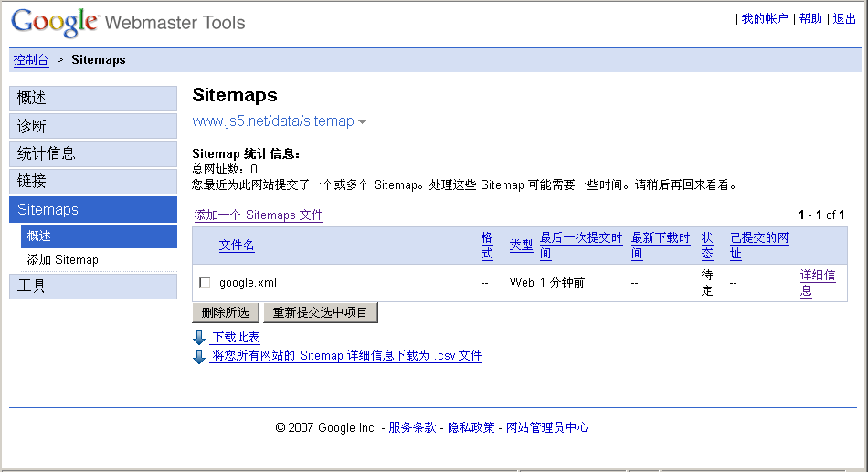Go to 控制台 breadcrumb link
The width and height of the screenshot is (868, 472).
click(x=31, y=59)
